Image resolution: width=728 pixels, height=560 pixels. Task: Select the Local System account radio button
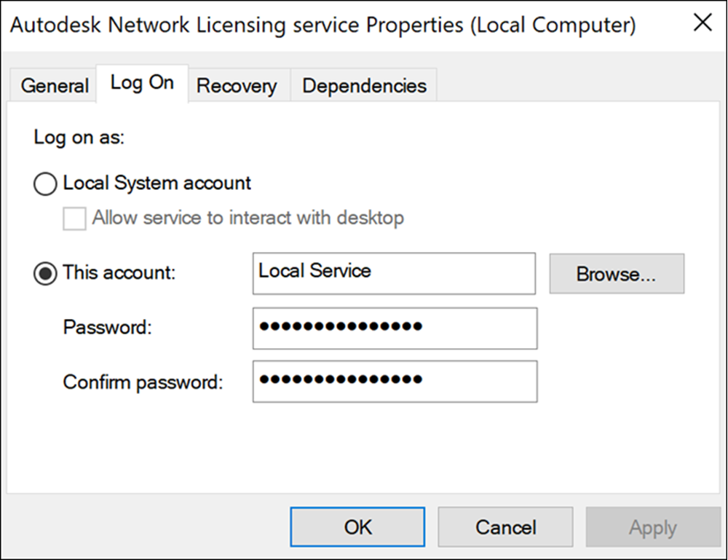pyautogui.click(x=45, y=184)
